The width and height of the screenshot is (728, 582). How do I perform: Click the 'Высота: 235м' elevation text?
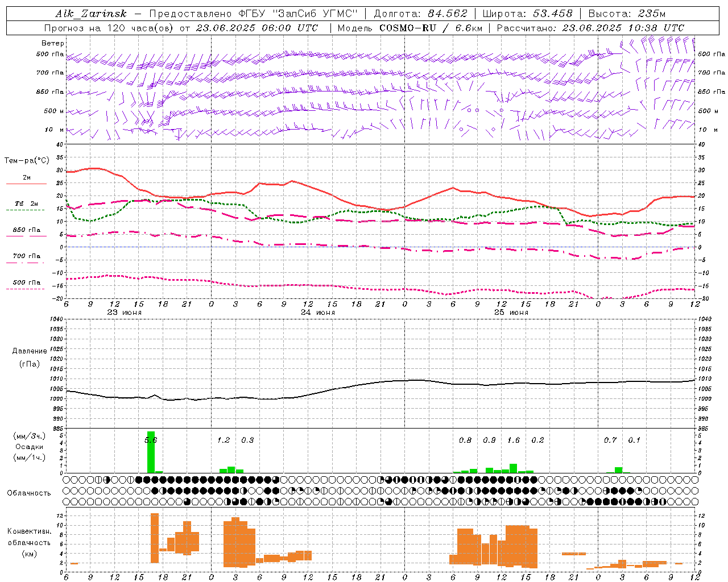(627, 14)
